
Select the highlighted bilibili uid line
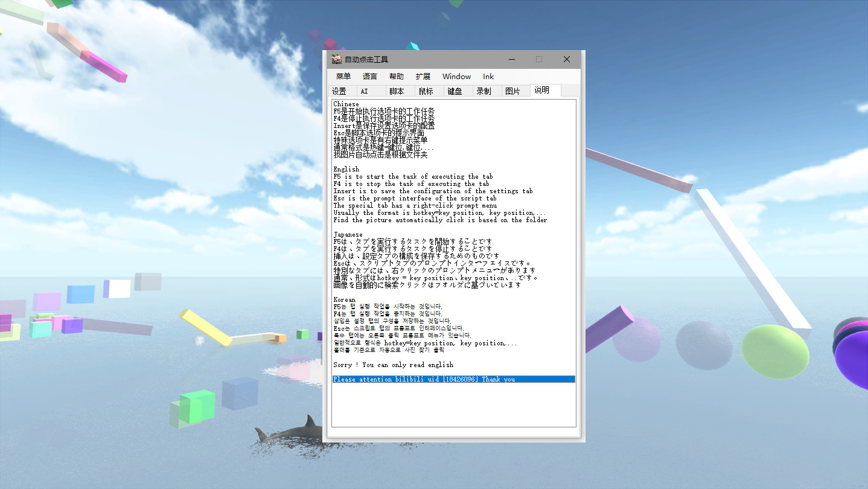pos(424,379)
